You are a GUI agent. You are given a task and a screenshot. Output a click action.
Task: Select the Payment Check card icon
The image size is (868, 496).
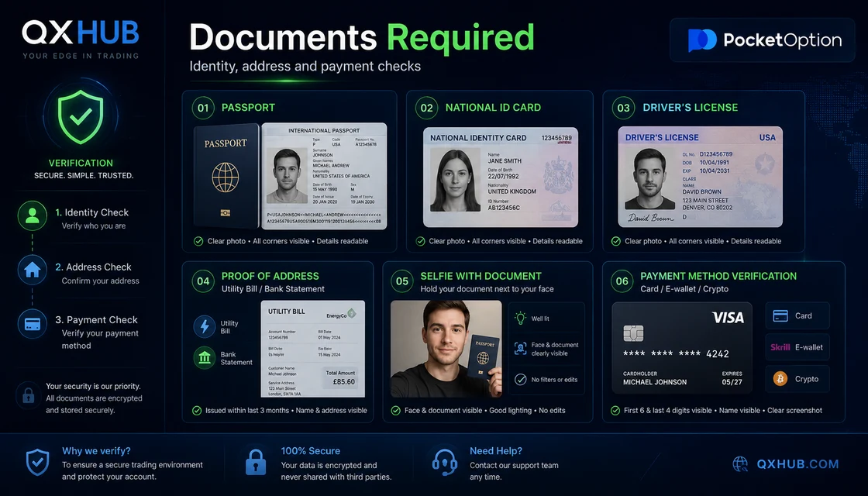click(32, 324)
